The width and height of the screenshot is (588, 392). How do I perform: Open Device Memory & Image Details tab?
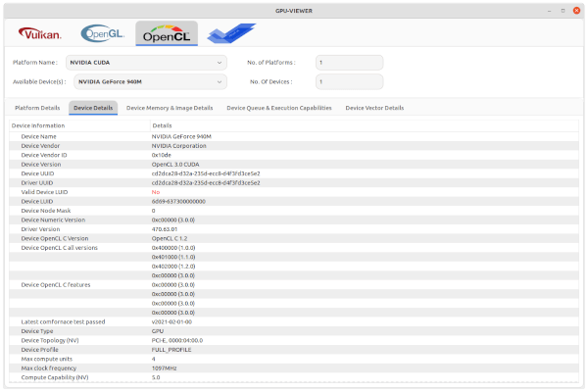(x=170, y=108)
